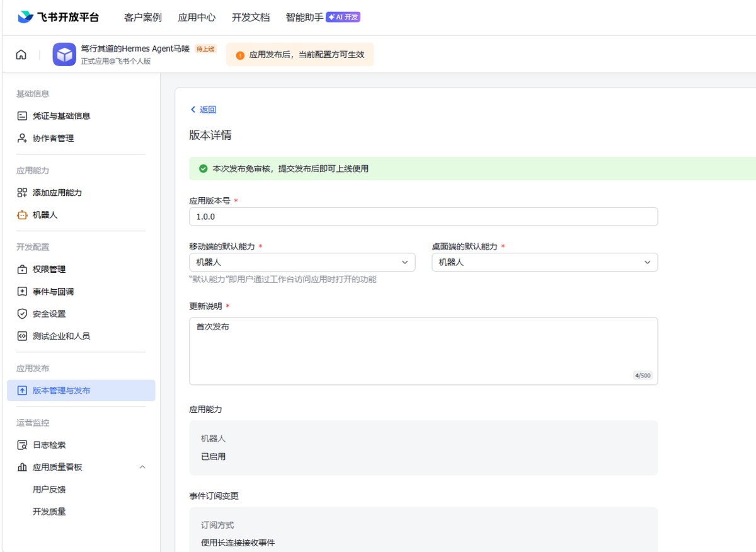
Task: Click the orange warning icon in notice
Action: pyautogui.click(x=240, y=55)
